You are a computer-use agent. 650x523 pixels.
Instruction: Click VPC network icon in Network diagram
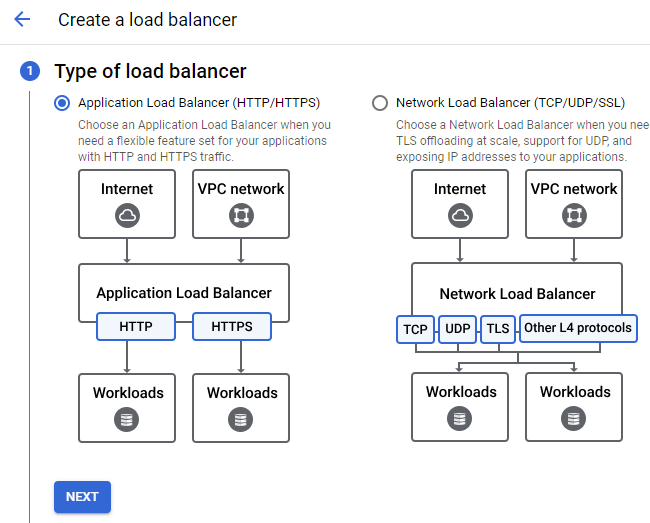[574, 215]
